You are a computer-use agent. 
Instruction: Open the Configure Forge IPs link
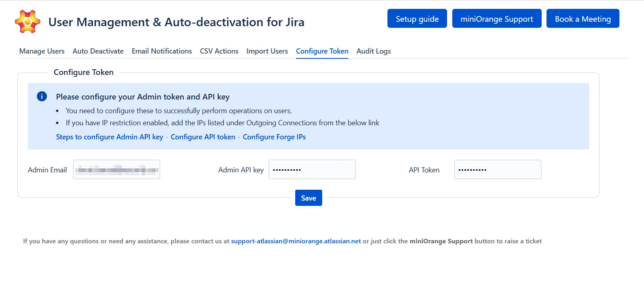pos(274,137)
